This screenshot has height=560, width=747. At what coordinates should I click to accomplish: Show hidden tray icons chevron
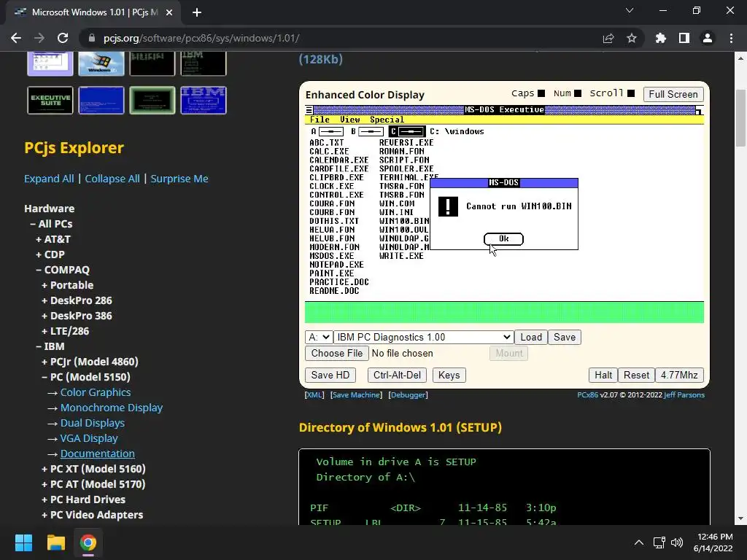[639, 542]
